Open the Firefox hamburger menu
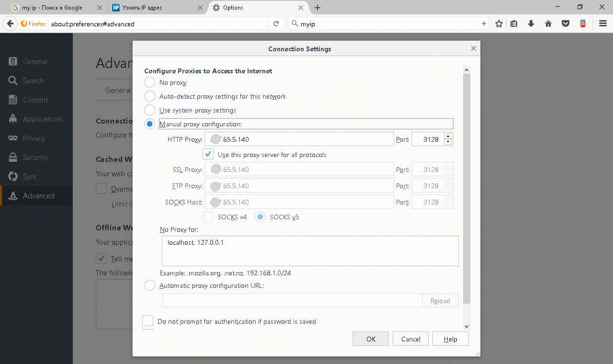 coord(603,23)
